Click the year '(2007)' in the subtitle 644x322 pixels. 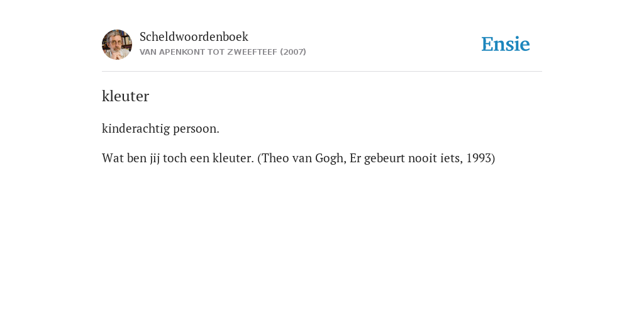(293, 52)
